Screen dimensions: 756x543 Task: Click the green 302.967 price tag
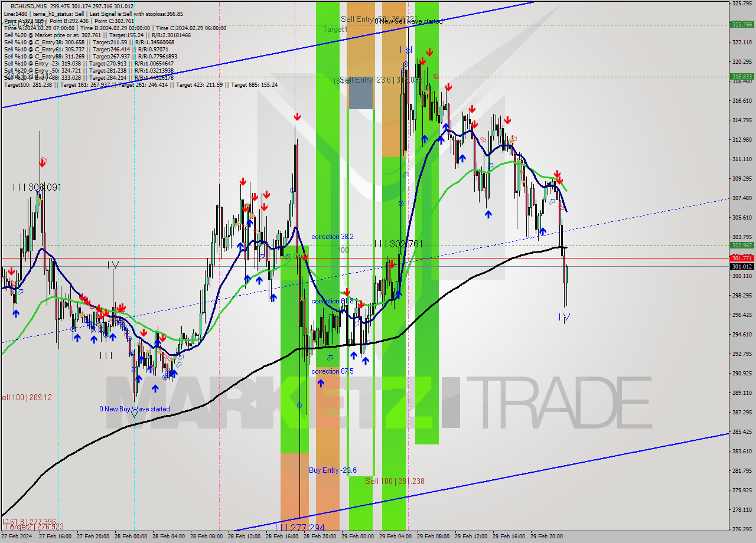pos(742,245)
